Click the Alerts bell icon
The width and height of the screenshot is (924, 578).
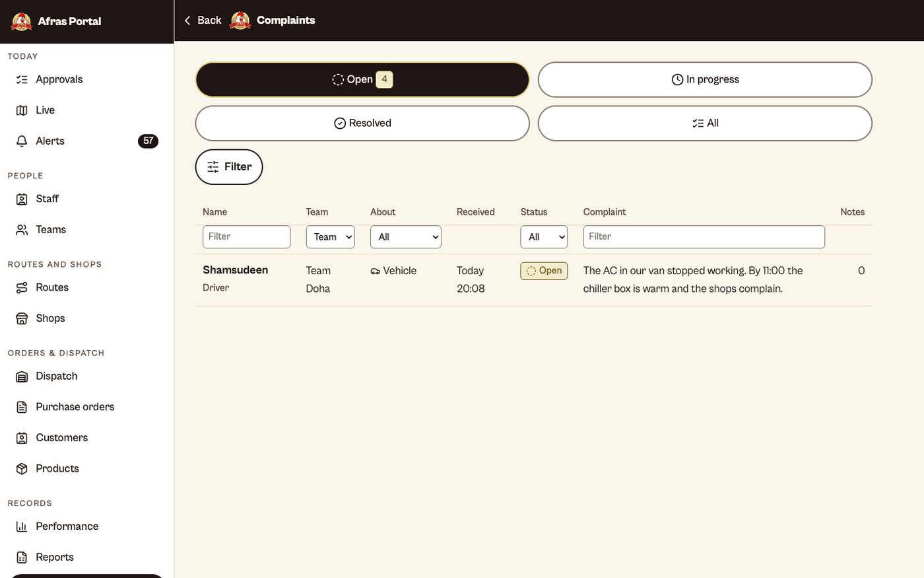(22, 141)
